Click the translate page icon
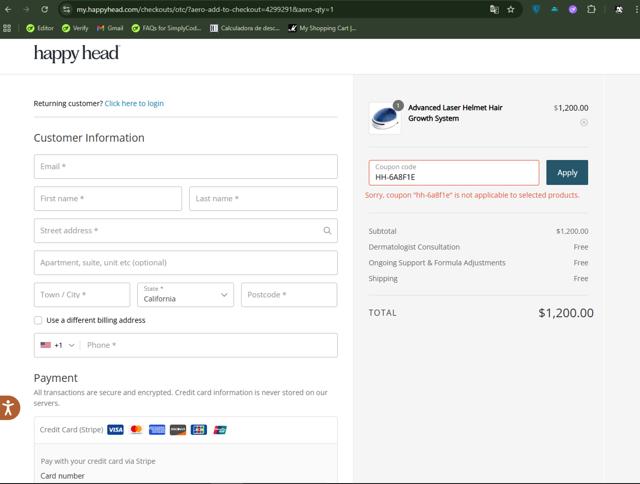This screenshot has height=484, width=640. pyautogui.click(x=494, y=9)
